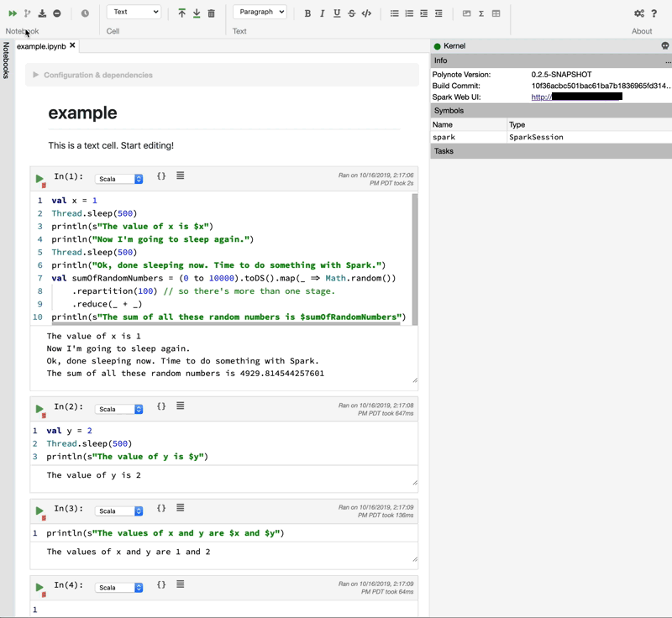Run cell In(3) with its play button
The height and width of the screenshot is (618, 672).
[39, 511]
